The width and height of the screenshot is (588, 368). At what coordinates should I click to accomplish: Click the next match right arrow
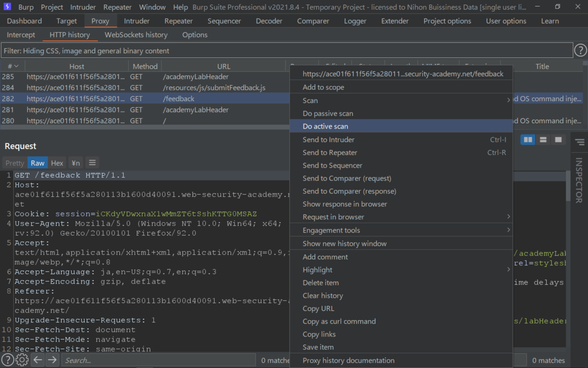tap(52, 360)
